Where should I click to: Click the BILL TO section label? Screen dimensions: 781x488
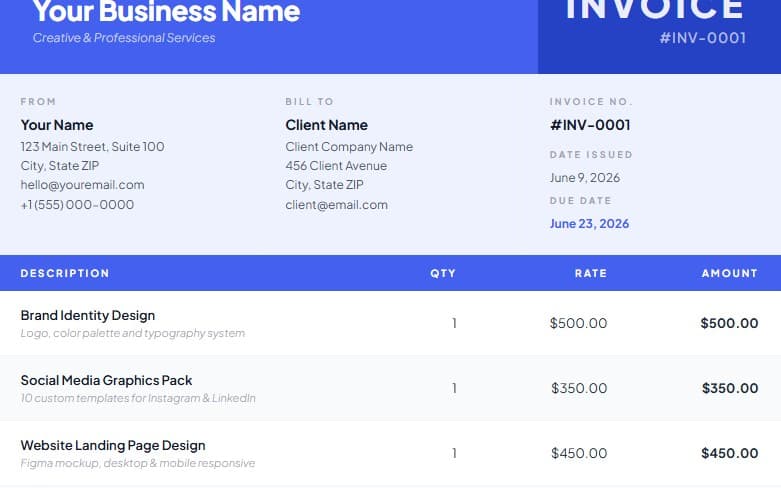pyautogui.click(x=309, y=102)
